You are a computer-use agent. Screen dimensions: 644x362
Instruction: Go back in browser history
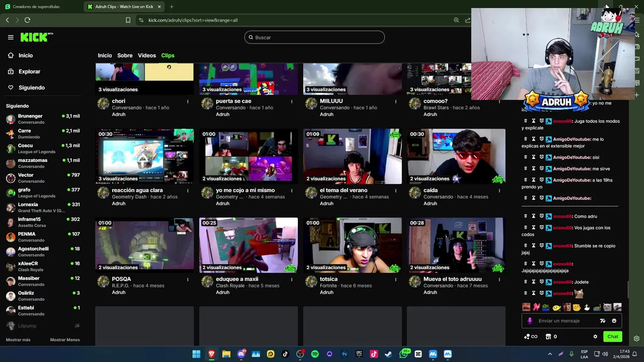[8, 20]
